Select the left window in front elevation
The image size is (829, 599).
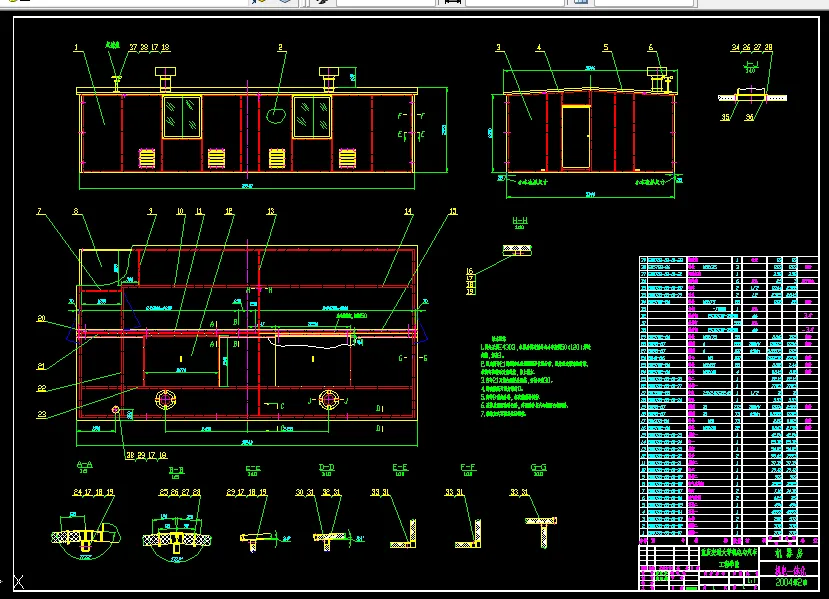182,117
